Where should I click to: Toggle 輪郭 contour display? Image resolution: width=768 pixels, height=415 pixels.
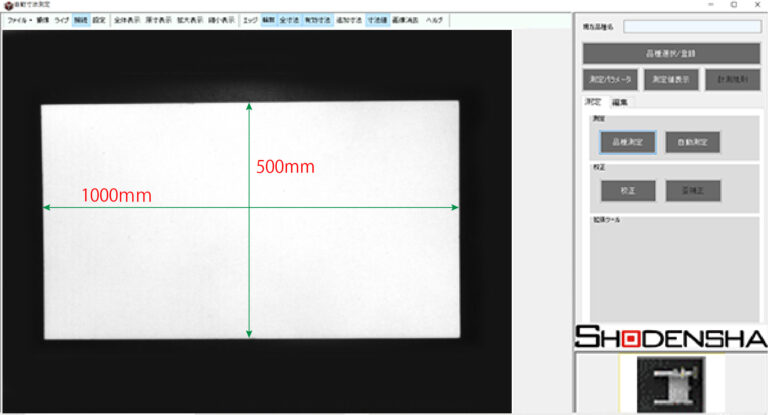pos(268,20)
